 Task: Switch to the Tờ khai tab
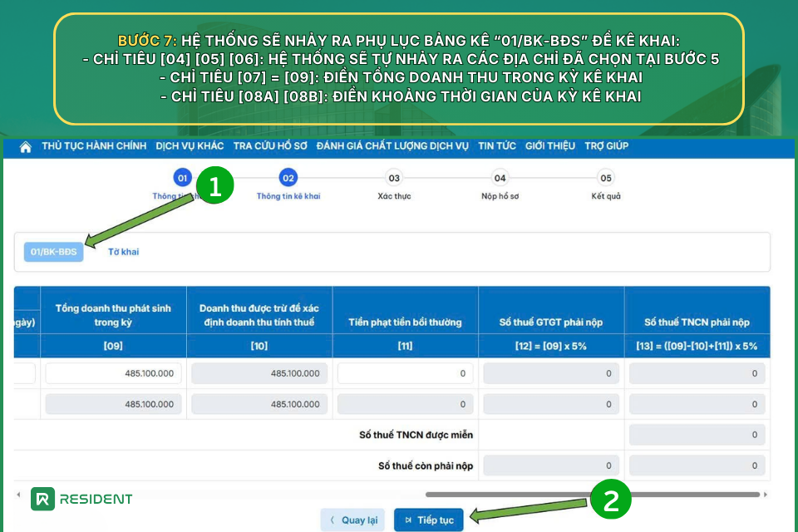pos(123,252)
